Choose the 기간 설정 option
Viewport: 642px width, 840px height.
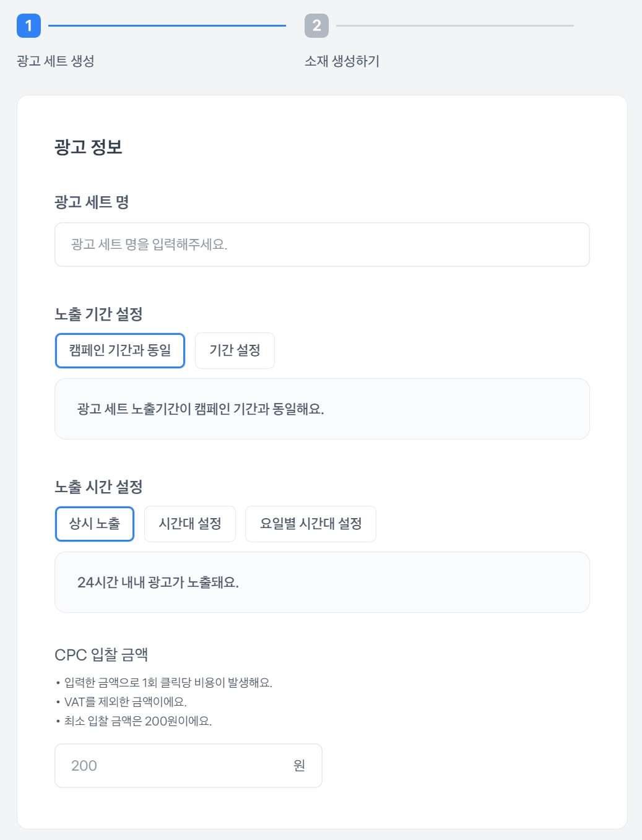pos(235,350)
